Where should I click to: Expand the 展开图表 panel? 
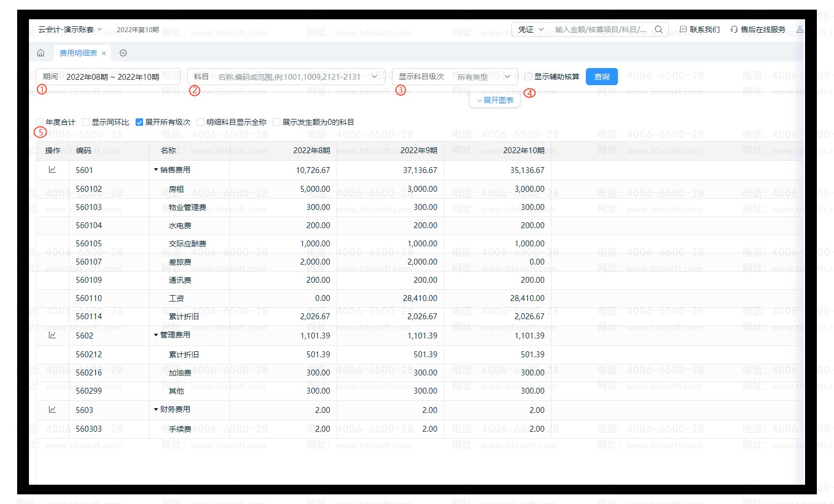495,100
